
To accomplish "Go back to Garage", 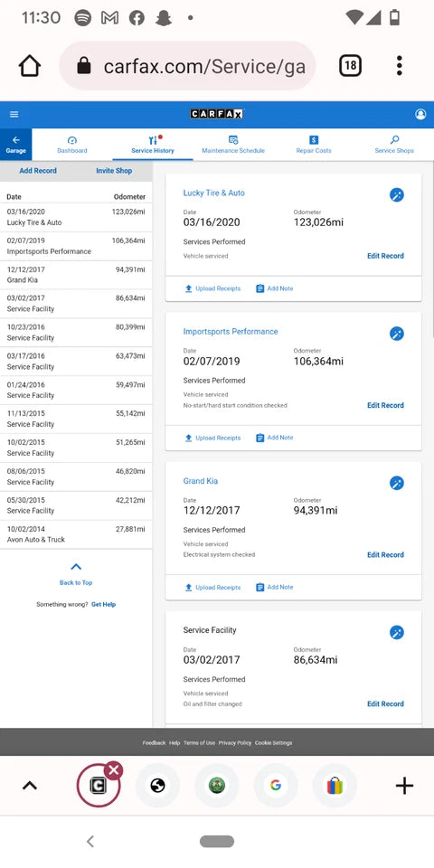I will pos(16,145).
